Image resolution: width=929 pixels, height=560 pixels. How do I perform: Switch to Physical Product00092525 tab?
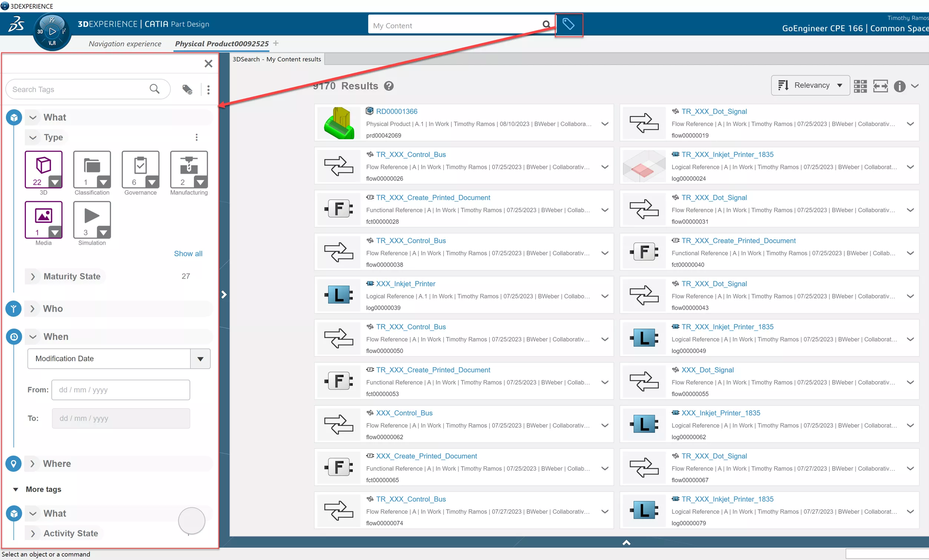click(222, 43)
